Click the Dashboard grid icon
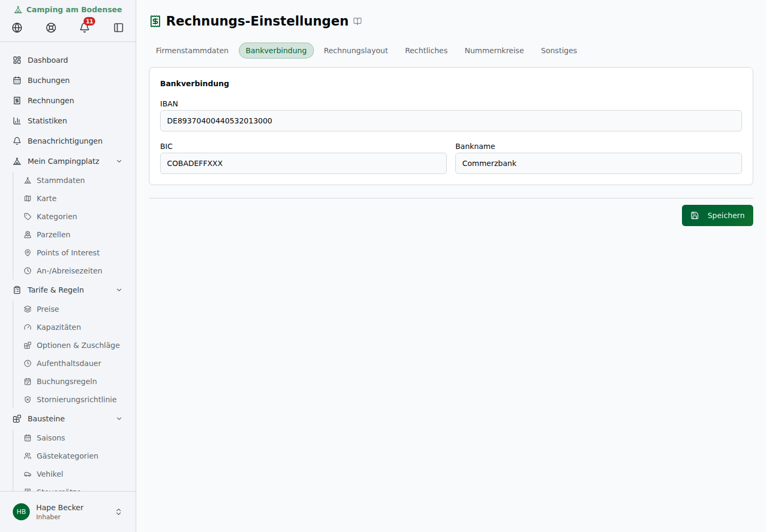The height and width of the screenshot is (532, 766). coord(17,60)
